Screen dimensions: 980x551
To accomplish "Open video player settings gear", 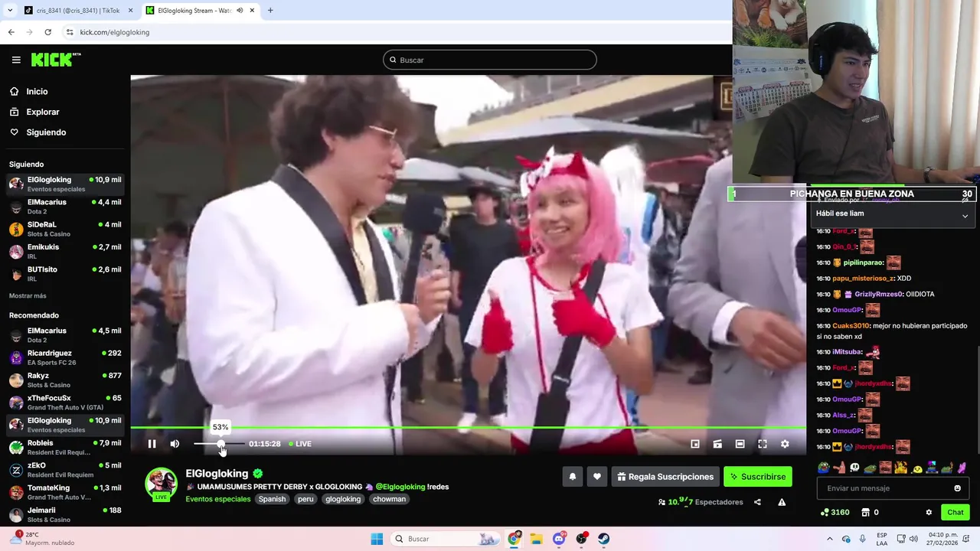I will [785, 444].
